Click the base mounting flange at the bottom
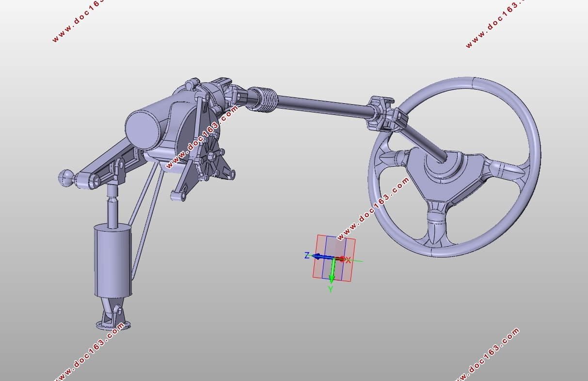 [113, 325]
